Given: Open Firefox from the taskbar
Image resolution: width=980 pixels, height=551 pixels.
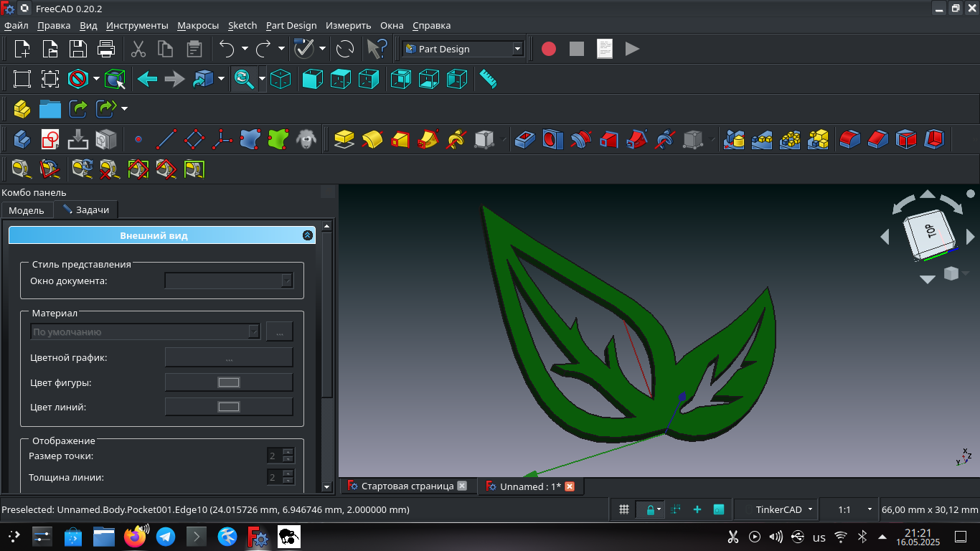Looking at the screenshot, I should coord(135,536).
